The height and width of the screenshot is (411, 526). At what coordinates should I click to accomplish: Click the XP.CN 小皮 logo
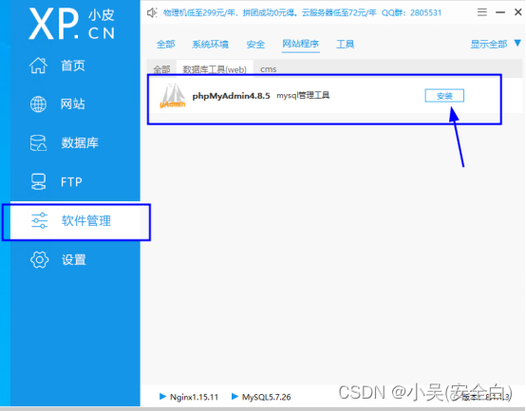[72, 24]
